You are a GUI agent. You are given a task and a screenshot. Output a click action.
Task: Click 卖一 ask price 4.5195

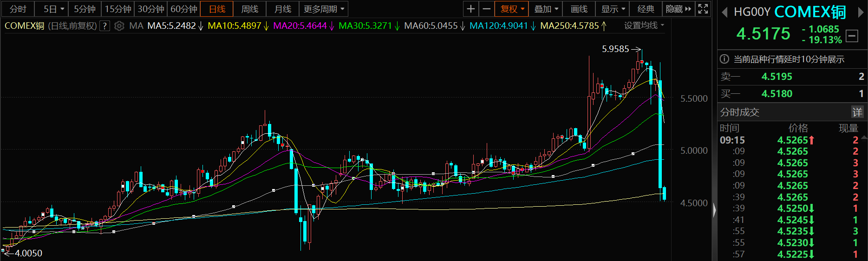click(777, 77)
